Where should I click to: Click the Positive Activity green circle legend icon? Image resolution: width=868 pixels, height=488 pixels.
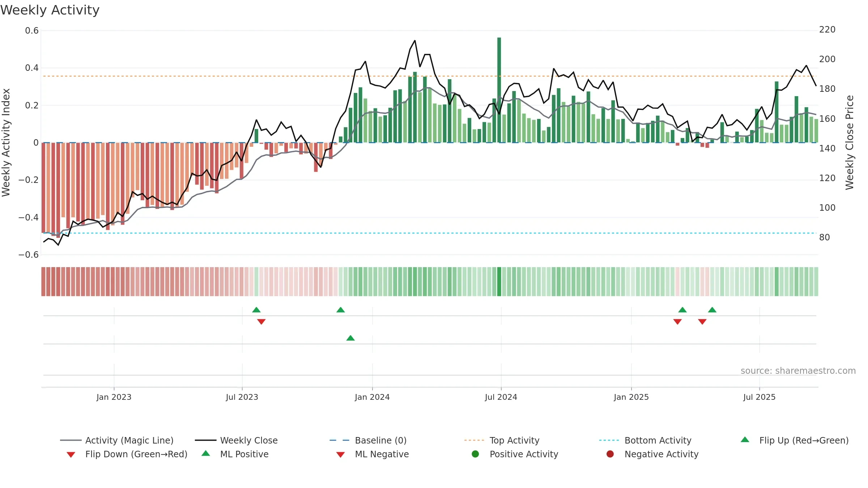475,454
